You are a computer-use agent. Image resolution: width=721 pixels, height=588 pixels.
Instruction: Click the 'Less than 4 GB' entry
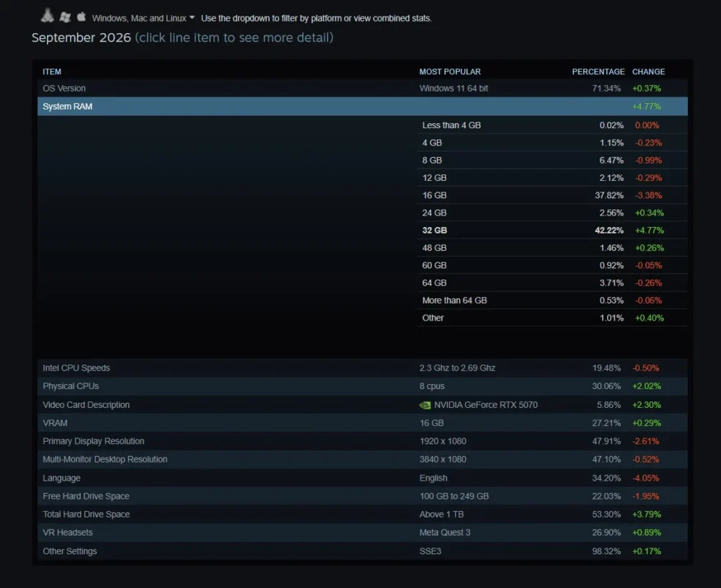pos(451,125)
